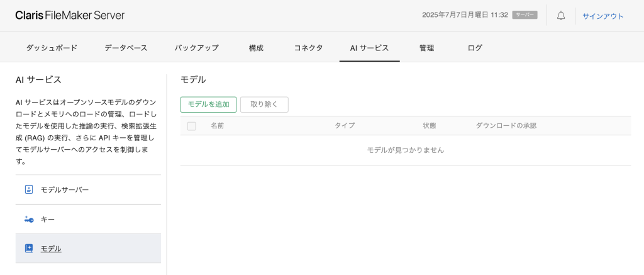This screenshot has width=644, height=275.
Task: Open the モデルサーバー sidebar item
Action: point(88,189)
